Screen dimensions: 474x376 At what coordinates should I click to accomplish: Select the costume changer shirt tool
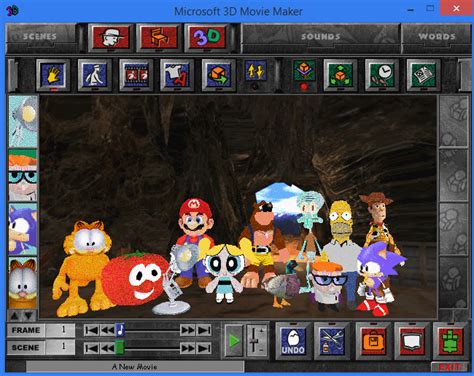tap(177, 75)
